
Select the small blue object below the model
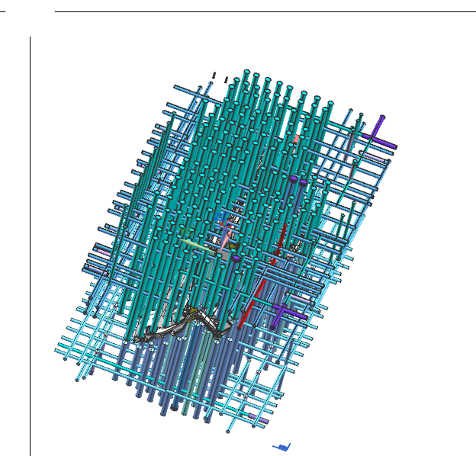coord(281,447)
